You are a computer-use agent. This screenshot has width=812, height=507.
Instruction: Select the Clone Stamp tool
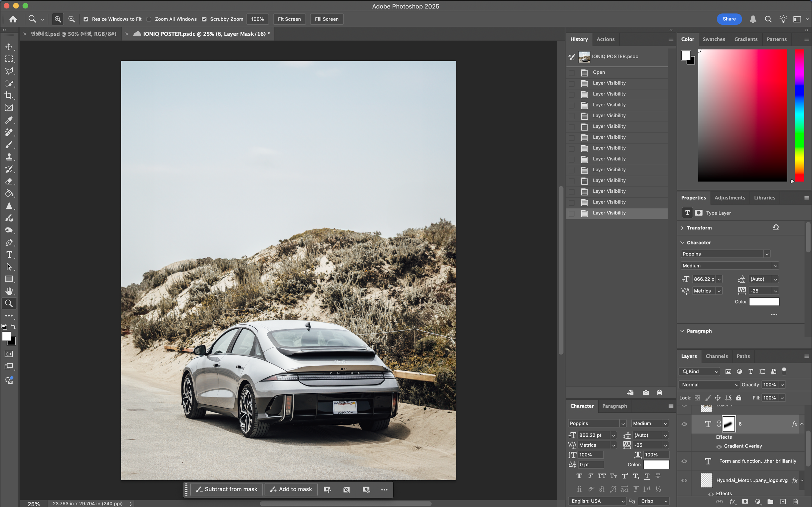(x=9, y=157)
